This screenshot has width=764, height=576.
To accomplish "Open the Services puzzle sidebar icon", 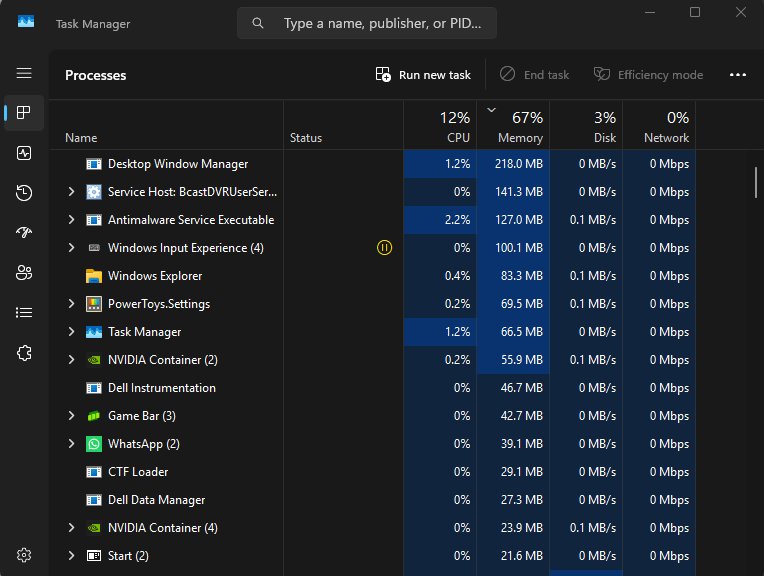I will click(24, 353).
